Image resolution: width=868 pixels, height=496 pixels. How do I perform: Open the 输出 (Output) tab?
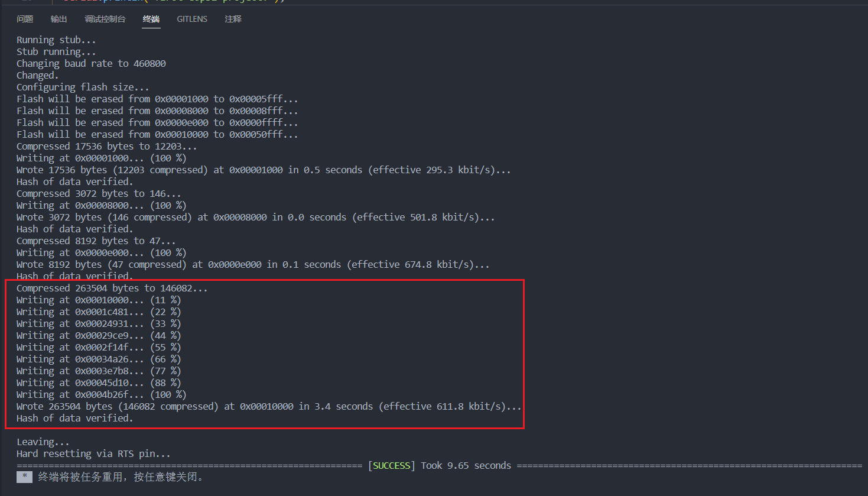coord(58,19)
